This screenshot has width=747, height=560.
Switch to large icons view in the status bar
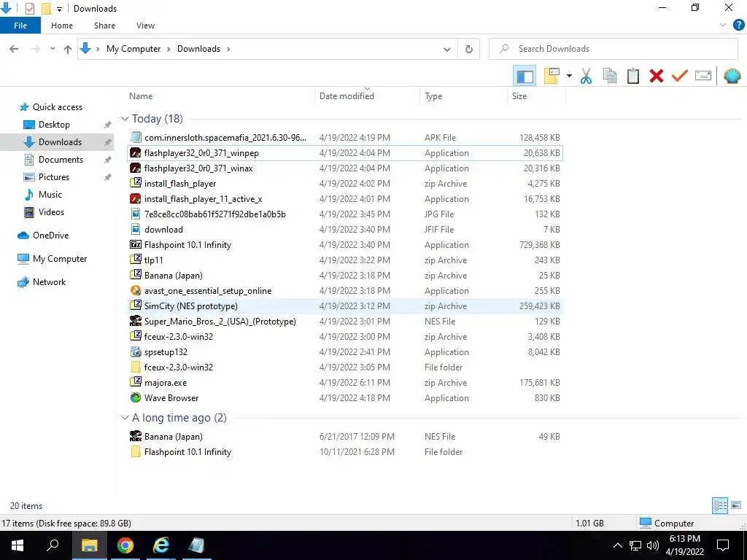click(736, 506)
